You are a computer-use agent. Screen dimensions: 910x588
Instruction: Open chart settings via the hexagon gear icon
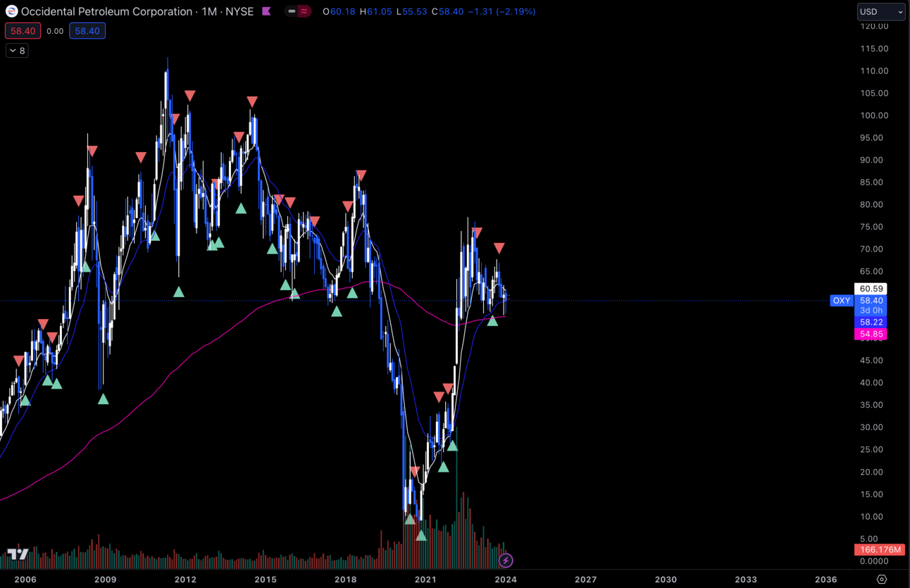coord(882,580)
